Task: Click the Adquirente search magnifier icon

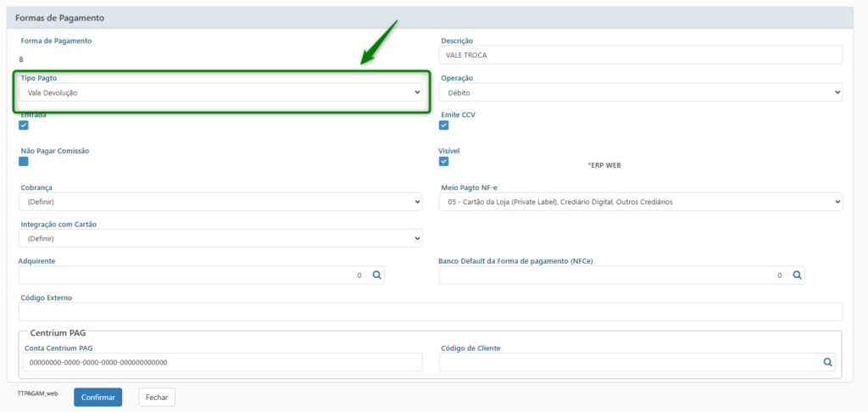Action: [x=377, y=276]
